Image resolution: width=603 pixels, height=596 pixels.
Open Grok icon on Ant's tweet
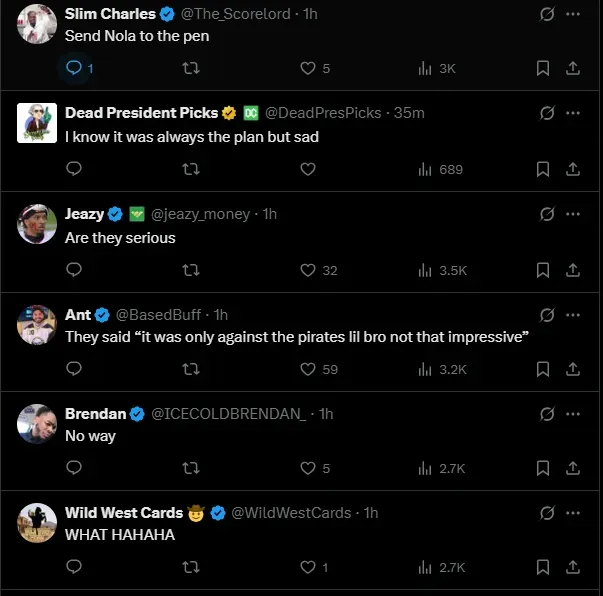point(547,313)
